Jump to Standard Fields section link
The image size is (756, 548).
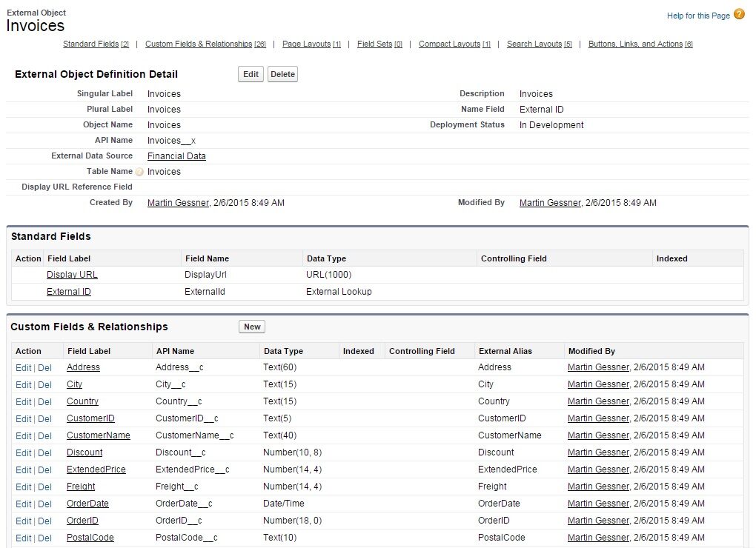(x=90, y=44)
